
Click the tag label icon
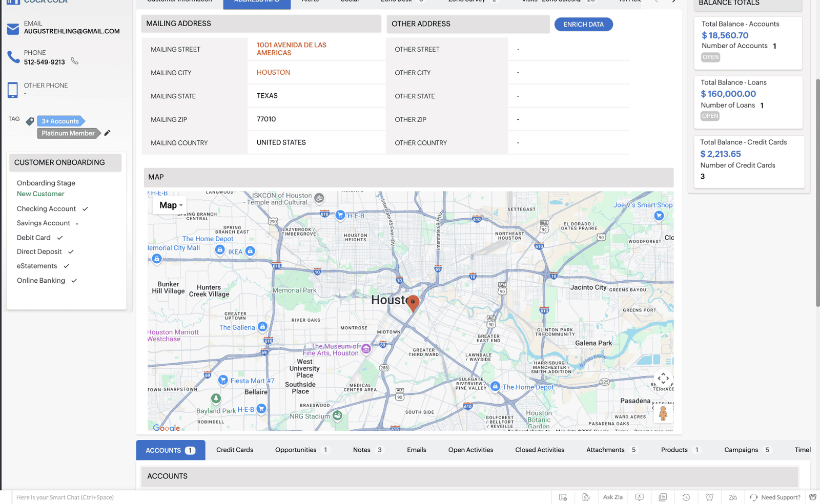coord(30,121)
